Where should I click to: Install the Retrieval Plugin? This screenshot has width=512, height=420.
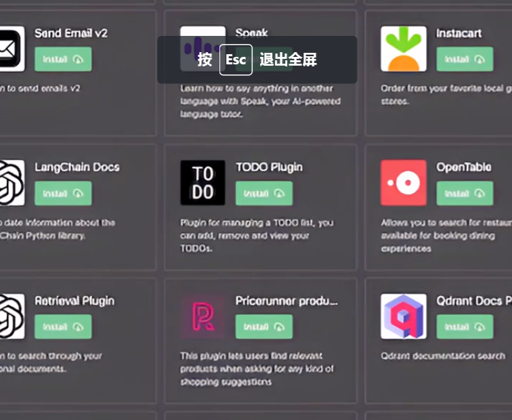[x=63, y=327]
